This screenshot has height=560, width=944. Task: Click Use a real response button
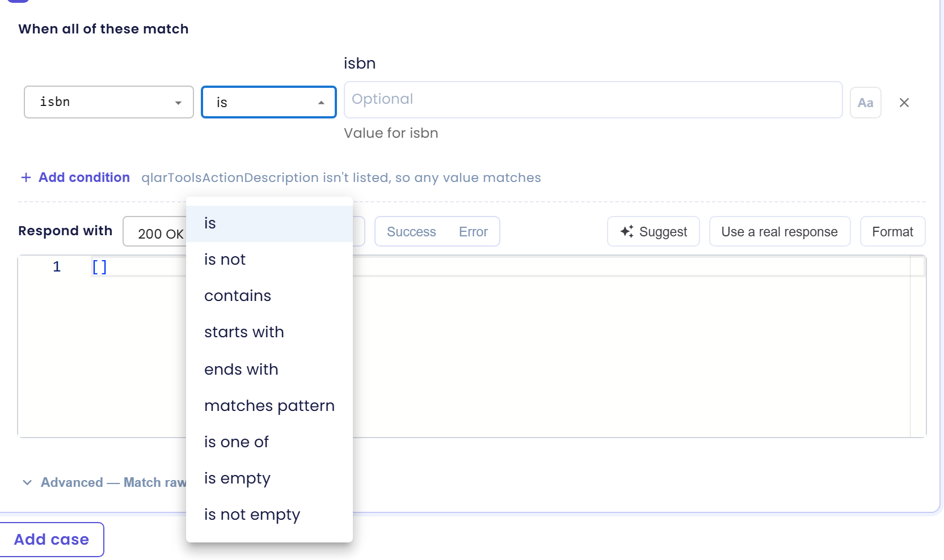click(x=779, y=231)
